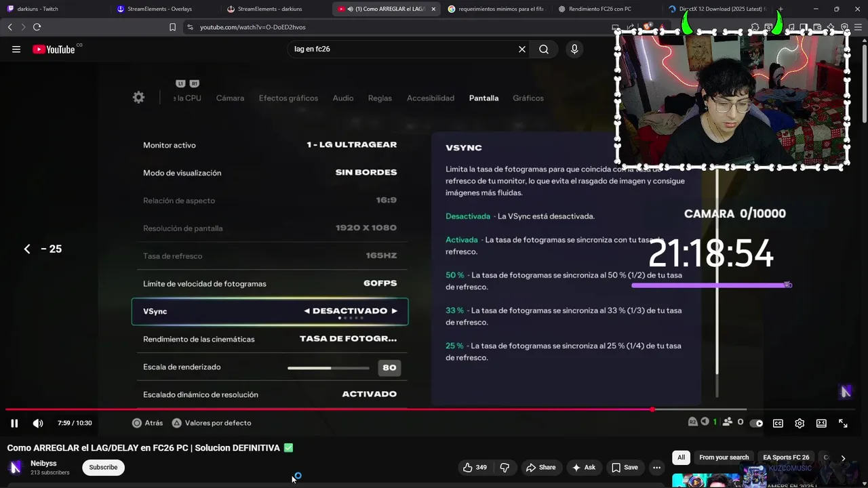Turn on closed captions CC
The width and height of the screenshot is (868, 488).
(x=778, y=423)
